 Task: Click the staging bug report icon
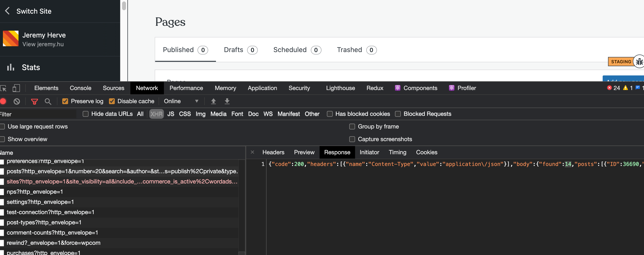(639, 62)
